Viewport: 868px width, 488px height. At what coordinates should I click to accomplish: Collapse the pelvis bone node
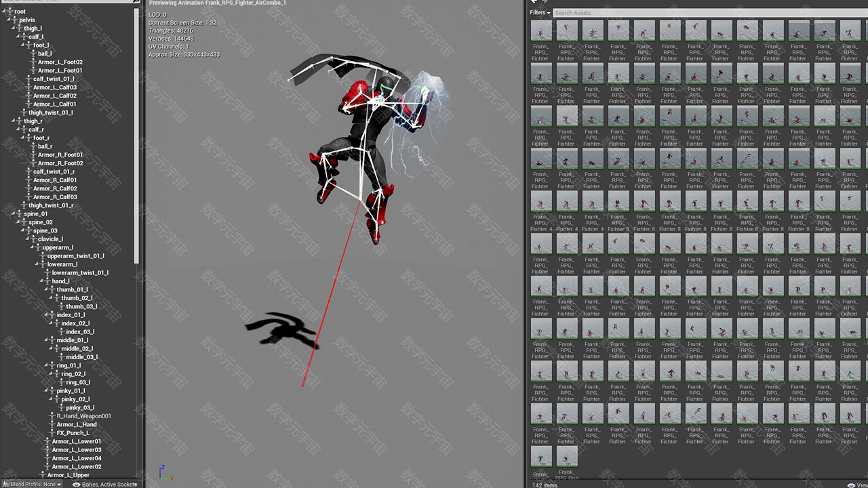tap(9, 20)
